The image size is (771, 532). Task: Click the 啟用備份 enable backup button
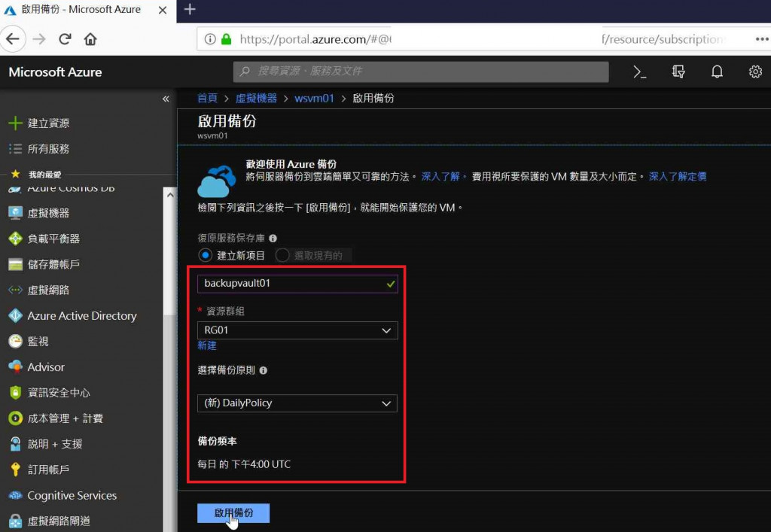coord(233,513)
